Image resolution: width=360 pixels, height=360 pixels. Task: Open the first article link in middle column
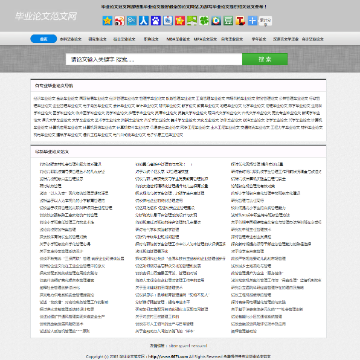(164, 164)
